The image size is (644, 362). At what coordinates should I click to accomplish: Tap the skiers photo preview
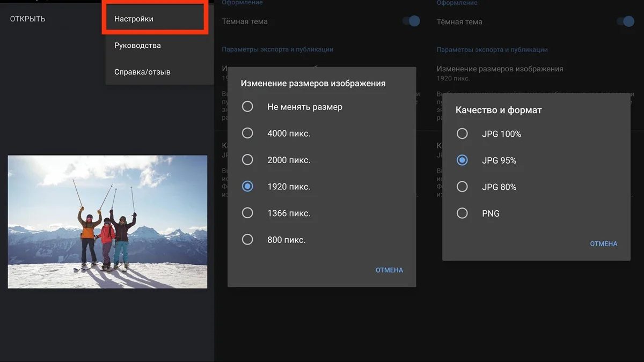click(107, 221)
